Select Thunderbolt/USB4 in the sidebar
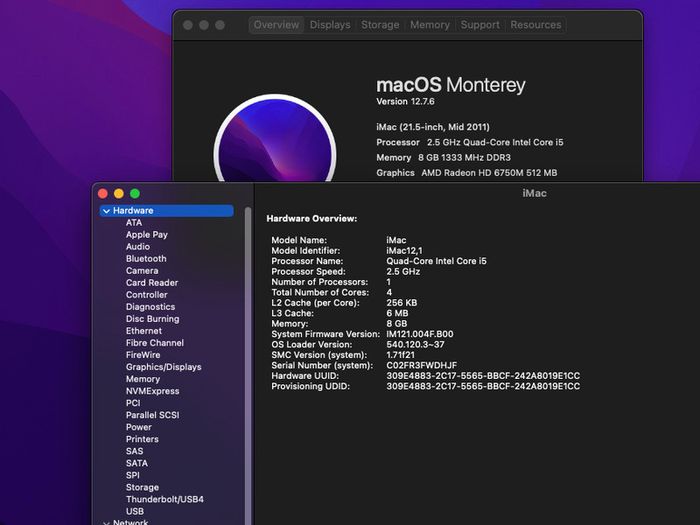The width and height of the screenshot is (700, 525). [165, 500]
